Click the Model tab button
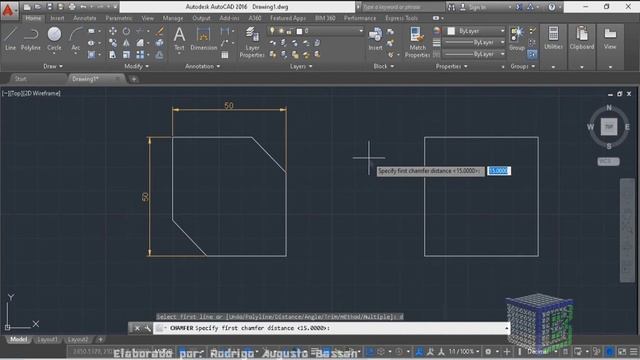The height and width of the screenshot is (360, 640). (x=18, y=340)
